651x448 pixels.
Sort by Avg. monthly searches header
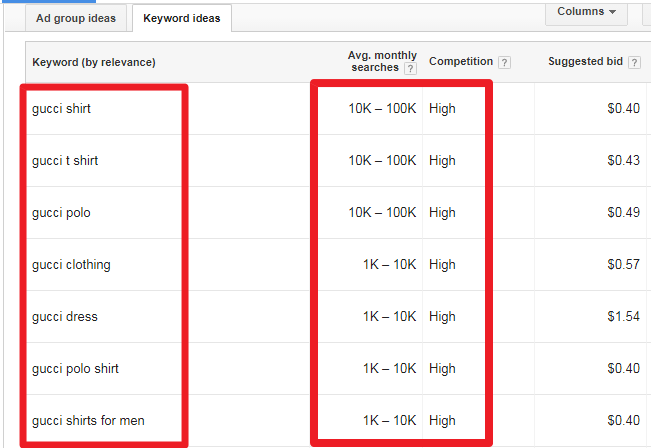coord(382,61)
